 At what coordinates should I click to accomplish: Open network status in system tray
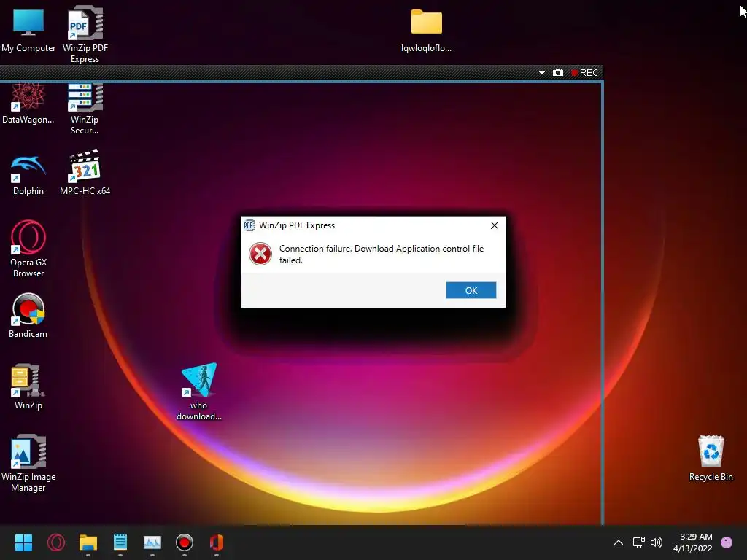pyautogui.click(x=638, y=542)
